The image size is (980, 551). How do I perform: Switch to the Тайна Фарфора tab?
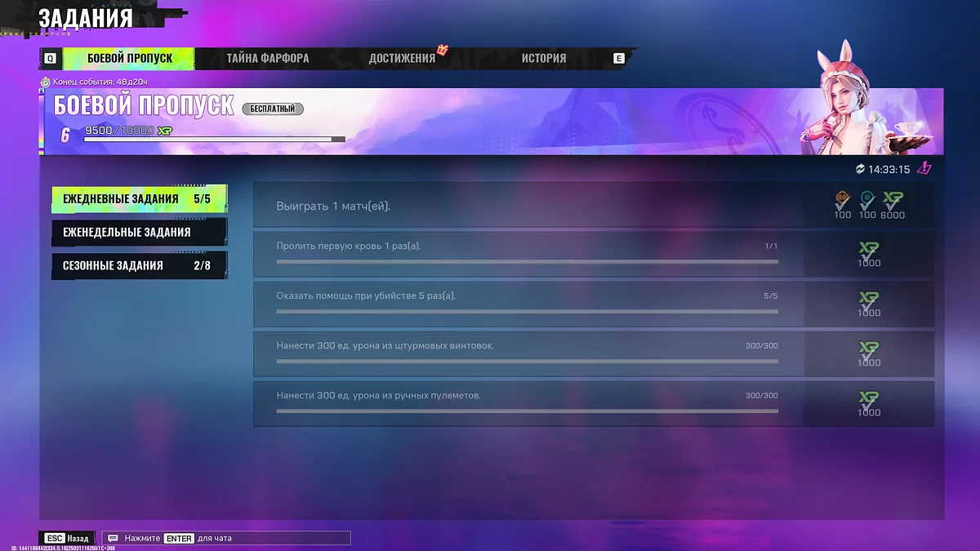(x=267, y=59)
